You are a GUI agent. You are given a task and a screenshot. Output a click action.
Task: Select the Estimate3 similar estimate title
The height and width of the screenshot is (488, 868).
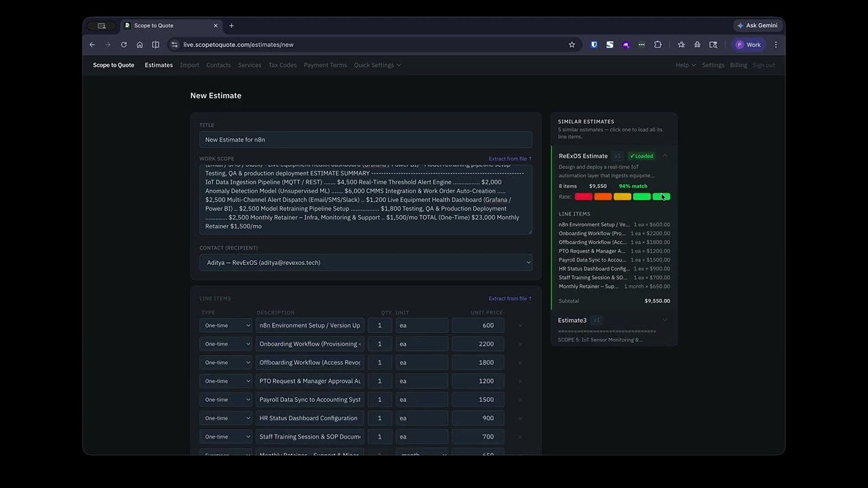(572, 320)
